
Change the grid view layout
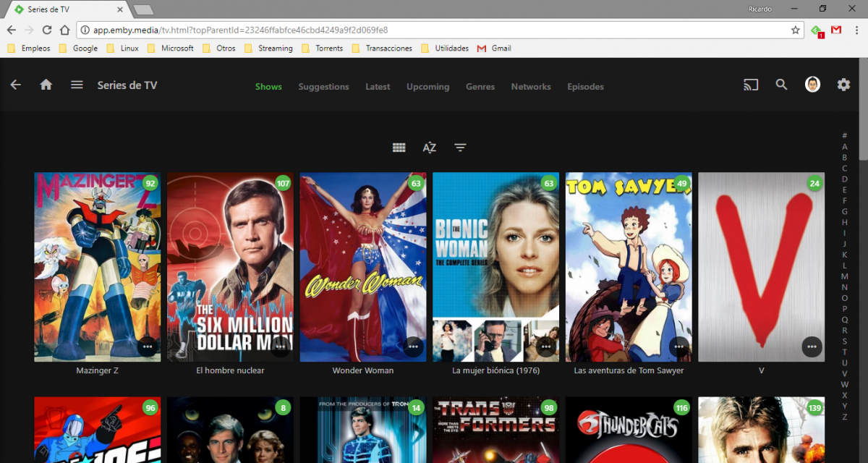pos(399,148)
